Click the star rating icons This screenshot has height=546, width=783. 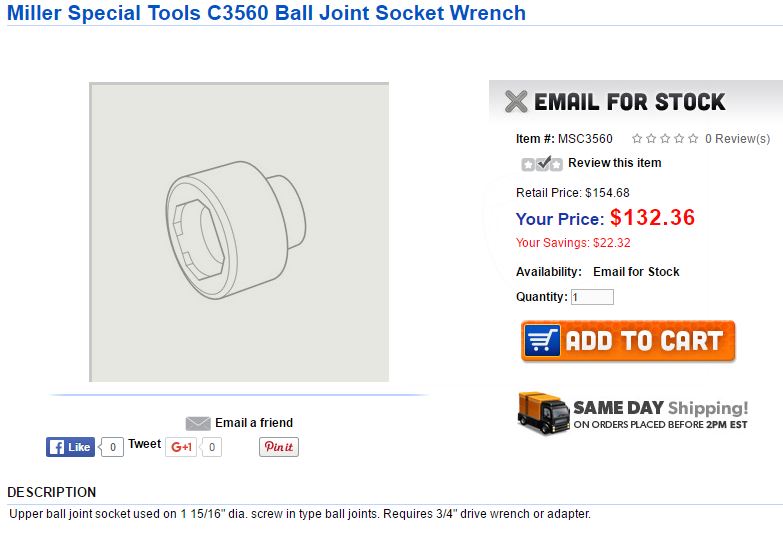pos(665,139)
